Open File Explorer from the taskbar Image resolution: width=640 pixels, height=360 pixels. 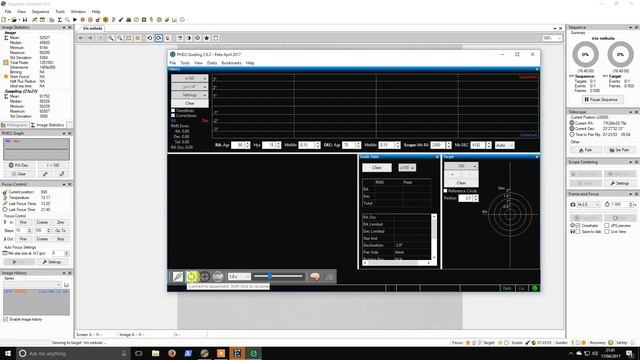156,353
